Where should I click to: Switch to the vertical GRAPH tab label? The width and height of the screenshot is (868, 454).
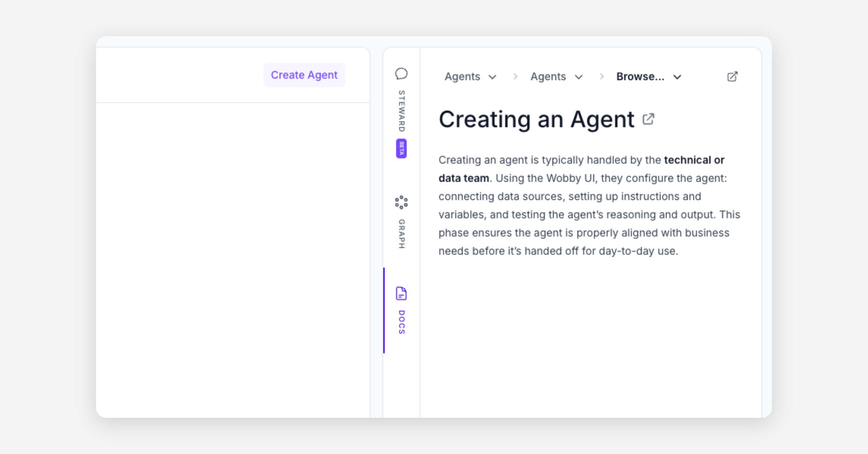pos(401,234)
